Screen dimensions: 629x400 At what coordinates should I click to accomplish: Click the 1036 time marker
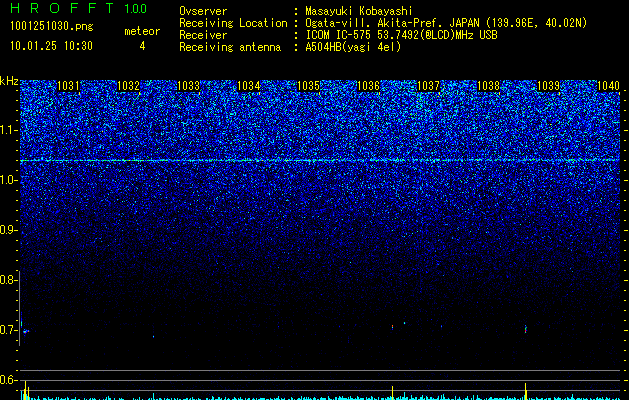(x=368, y=86)
